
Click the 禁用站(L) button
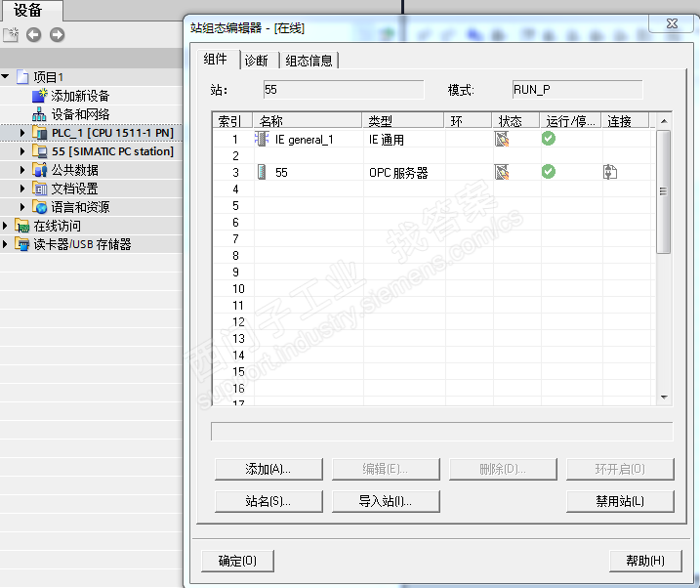click(620, 501)
